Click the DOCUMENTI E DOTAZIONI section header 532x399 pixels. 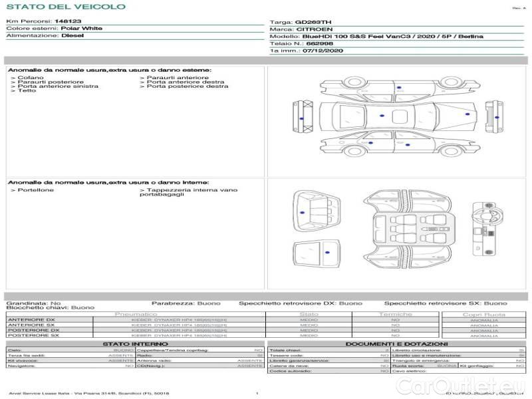point(395,344)
